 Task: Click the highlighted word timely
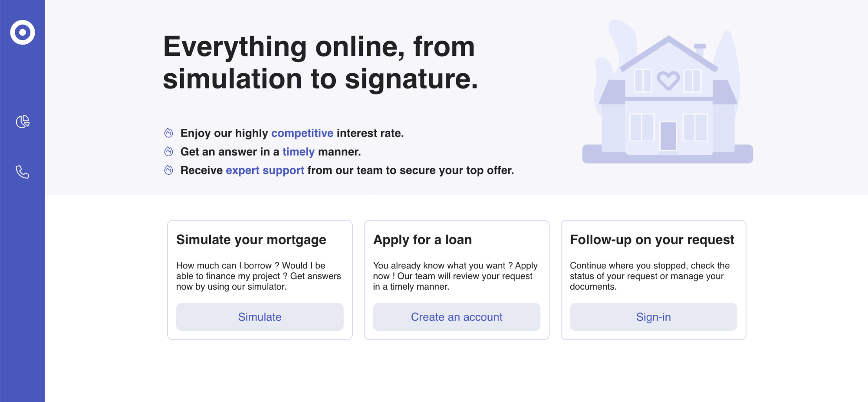pos(298,152)
